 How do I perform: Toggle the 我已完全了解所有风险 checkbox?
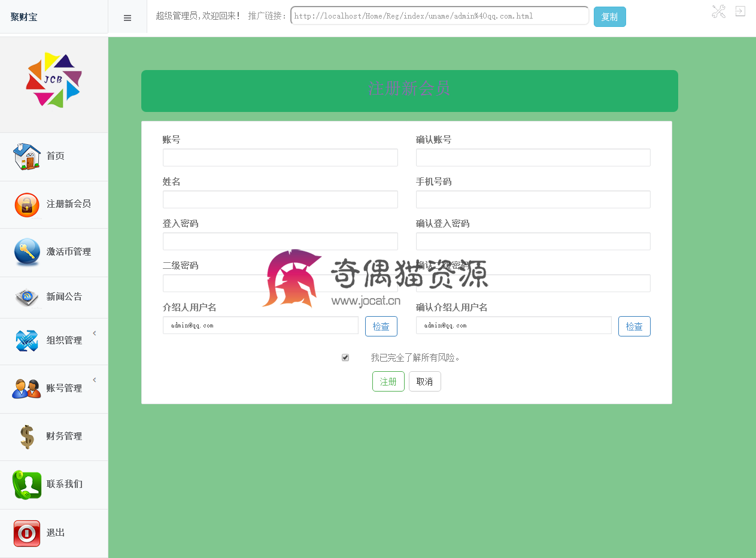pos(345,357)
